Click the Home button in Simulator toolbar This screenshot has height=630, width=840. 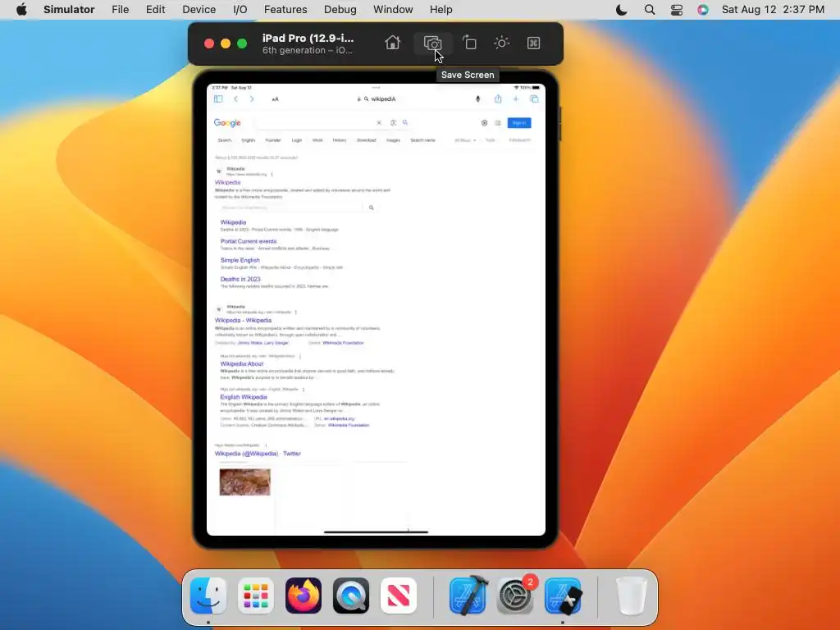pos(392,43)
